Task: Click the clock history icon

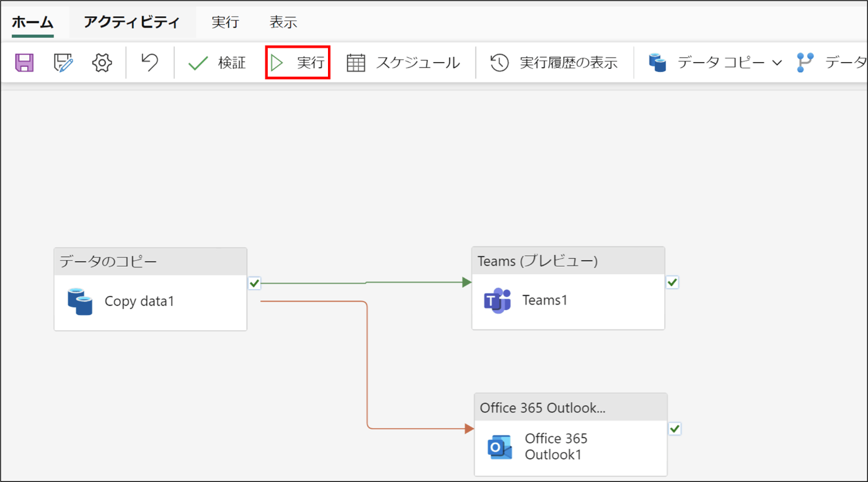Action: pos(499,63)
